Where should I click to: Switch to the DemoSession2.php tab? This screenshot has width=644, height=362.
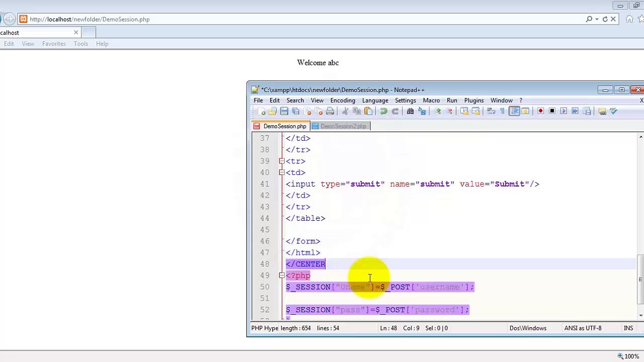[341, 126]
